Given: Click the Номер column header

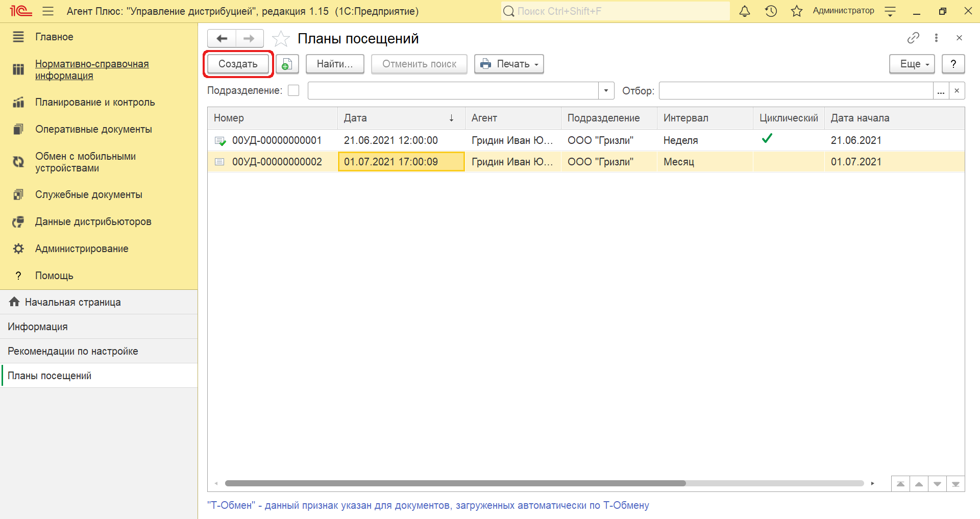Looking at the screenshot, I should point(273,118).
